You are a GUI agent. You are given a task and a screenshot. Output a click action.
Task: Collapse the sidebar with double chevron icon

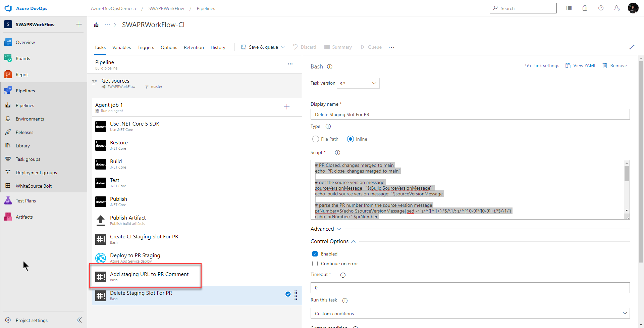[79, 320]
